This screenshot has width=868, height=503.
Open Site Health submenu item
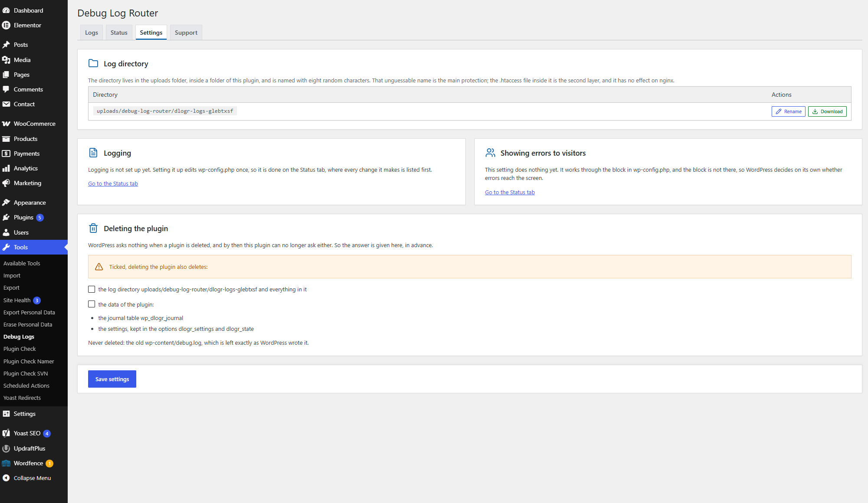(x=17, y=300)
